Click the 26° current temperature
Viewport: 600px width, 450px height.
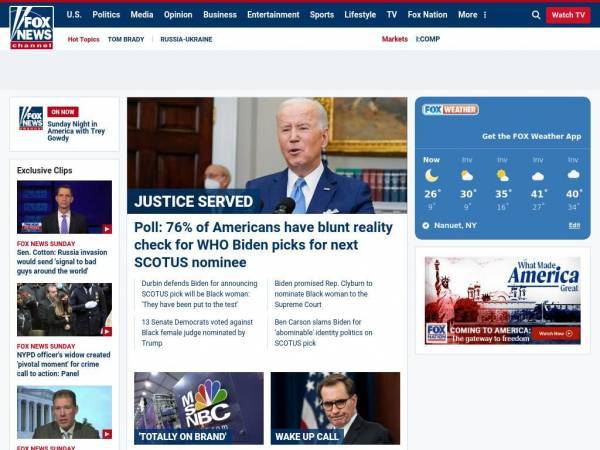[x=432, y=194]
